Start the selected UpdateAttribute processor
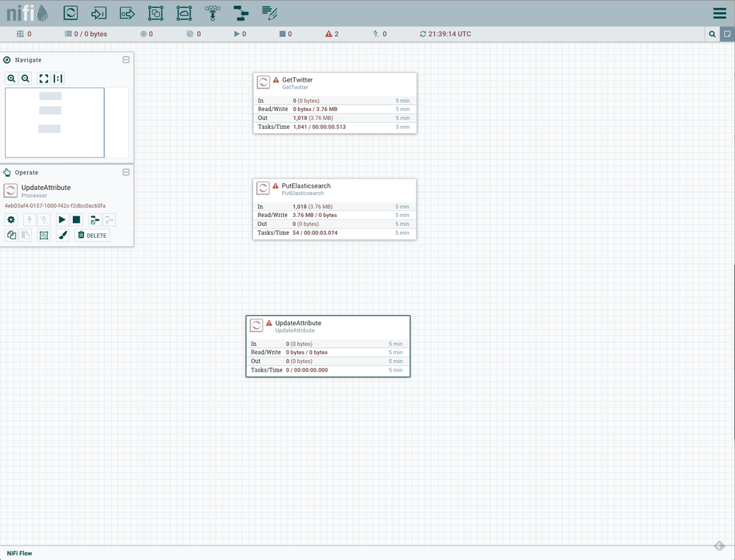This screenshot has height=560, width=735. click(62, 219)
